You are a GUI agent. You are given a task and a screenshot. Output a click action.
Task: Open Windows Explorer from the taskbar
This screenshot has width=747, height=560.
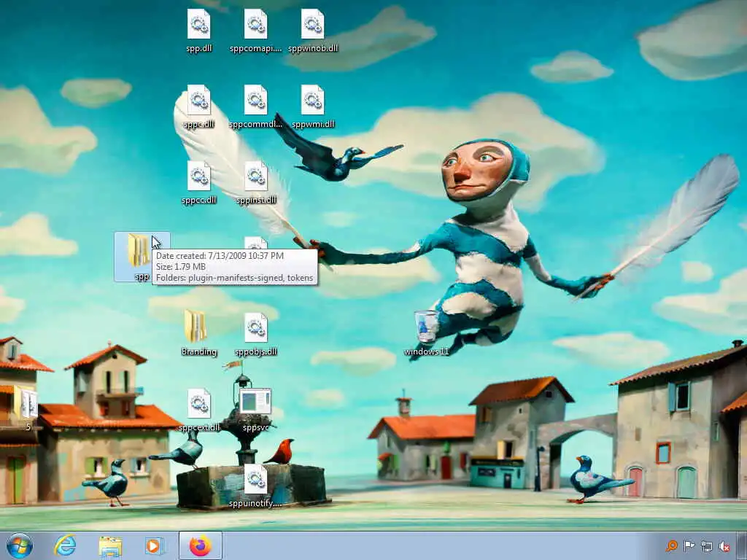(110, 546)
